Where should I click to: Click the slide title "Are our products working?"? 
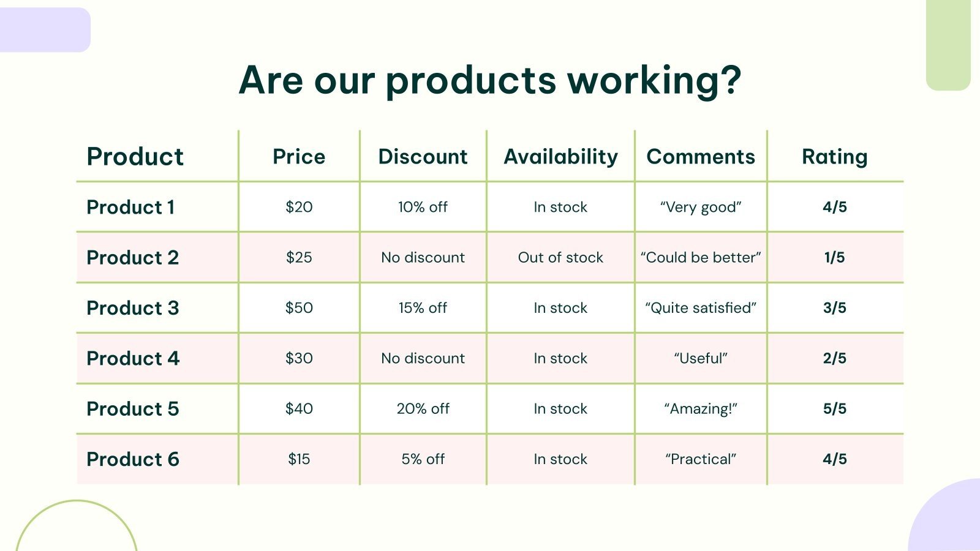click(x=490, y=80)
